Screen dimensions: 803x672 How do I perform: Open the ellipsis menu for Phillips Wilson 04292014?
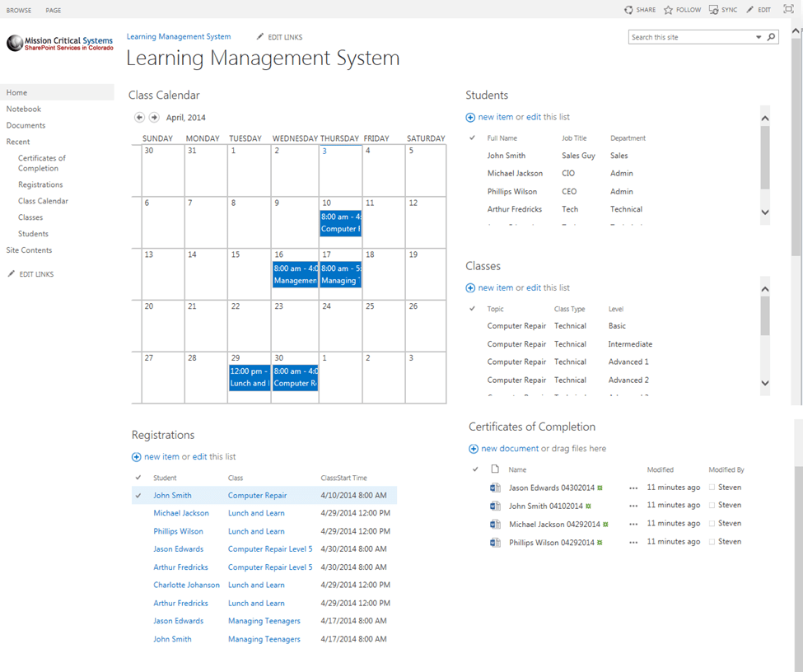tap(633, 541)
